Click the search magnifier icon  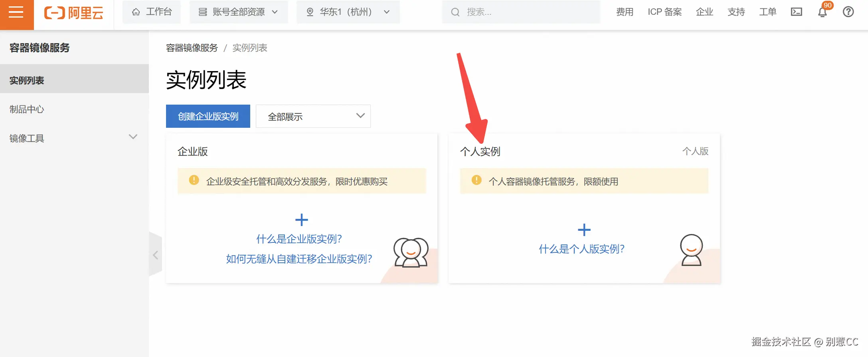coord(455,12)
